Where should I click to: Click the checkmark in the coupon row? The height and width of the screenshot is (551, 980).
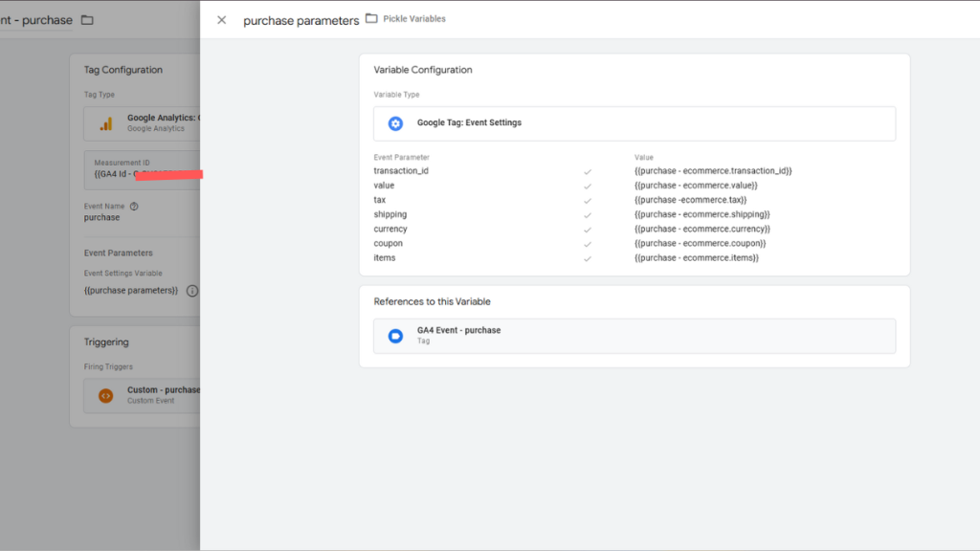588,244
